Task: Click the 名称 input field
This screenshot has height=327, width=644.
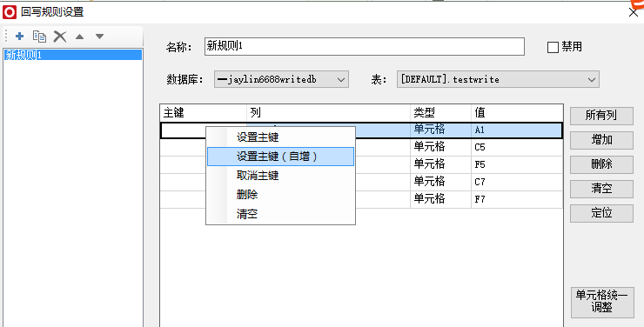Action: point(365,46)
